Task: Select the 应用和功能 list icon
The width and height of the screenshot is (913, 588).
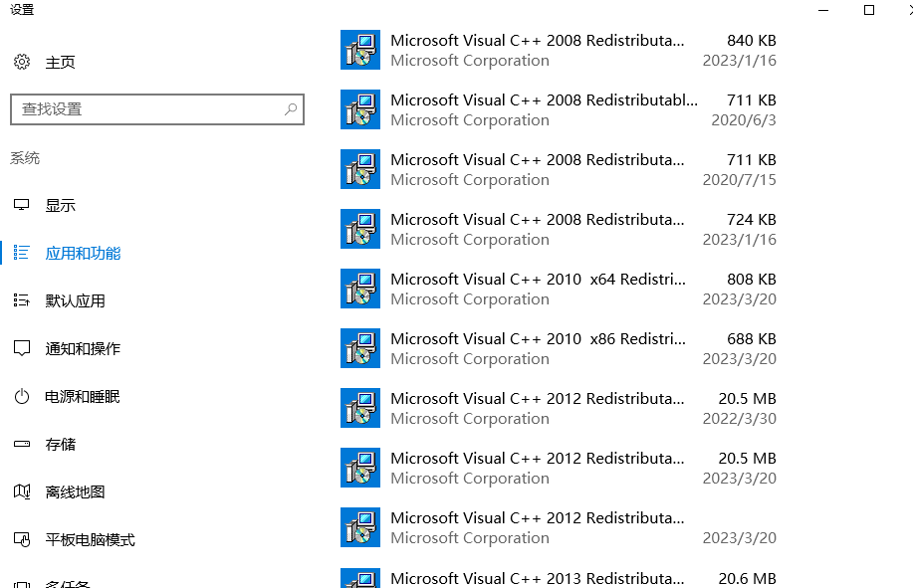Action: pyautogui.click(x=22, y=253)
